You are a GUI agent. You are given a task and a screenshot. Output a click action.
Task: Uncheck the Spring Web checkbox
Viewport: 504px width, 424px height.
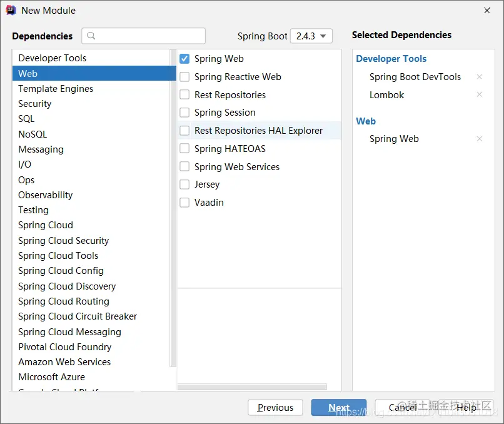point(184,59)
